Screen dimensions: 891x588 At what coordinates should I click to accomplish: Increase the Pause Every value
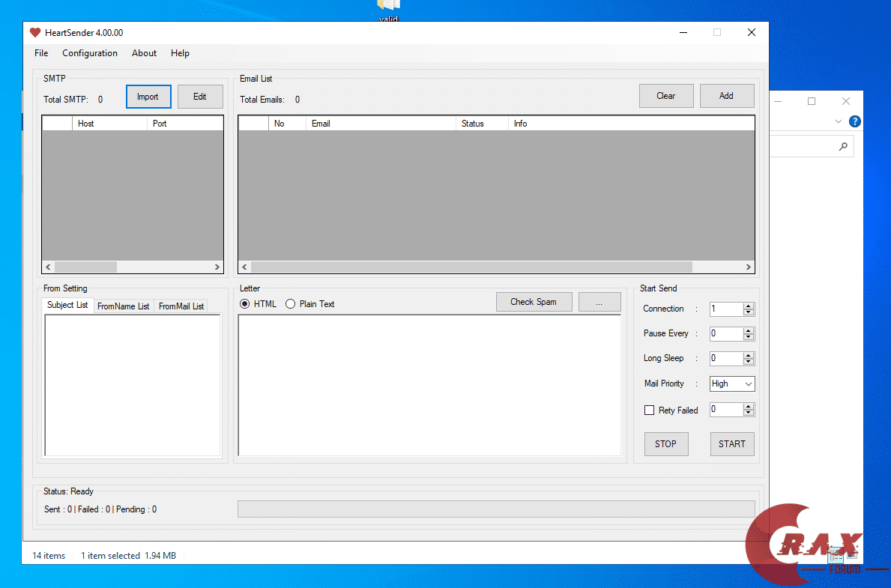pyautogui.click(x=749, y=330)
